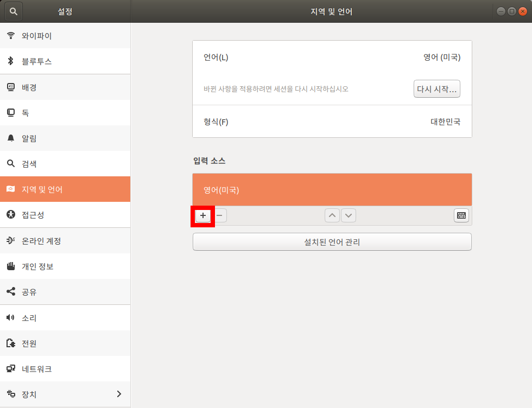Open the 와이파이 settings panel

pyautogui.click(x=65, y=36)
